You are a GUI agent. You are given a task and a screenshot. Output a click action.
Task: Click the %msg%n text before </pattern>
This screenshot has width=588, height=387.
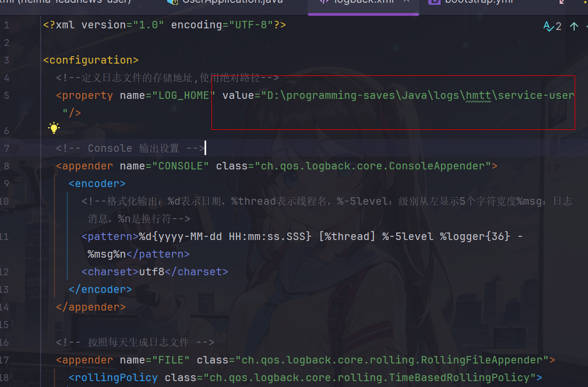click(x=106, y=254)
